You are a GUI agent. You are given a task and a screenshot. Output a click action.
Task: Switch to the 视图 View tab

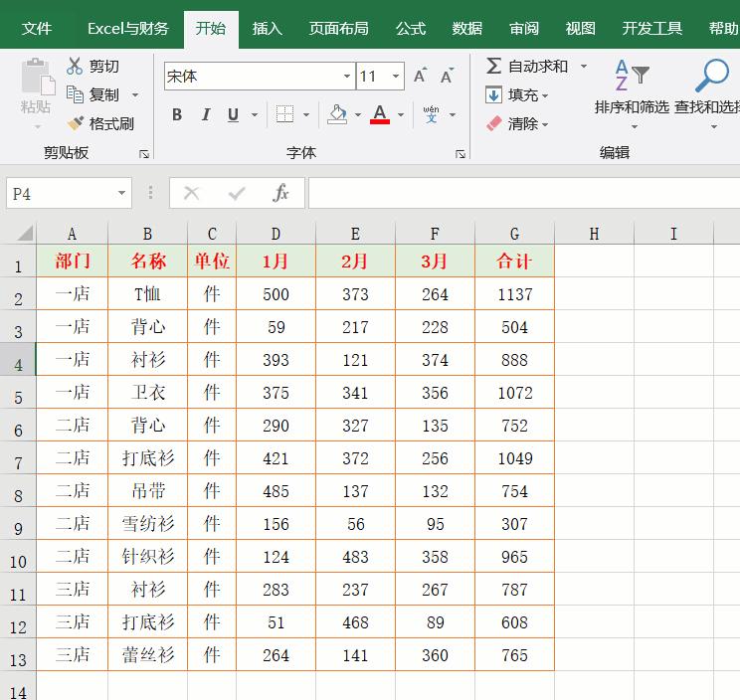coord(581,28)
